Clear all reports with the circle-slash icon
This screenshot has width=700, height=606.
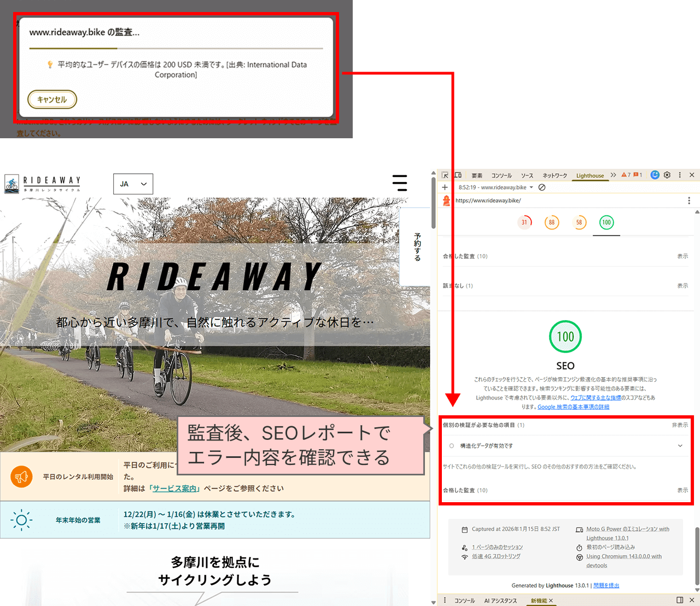click(x=542, y=187)
